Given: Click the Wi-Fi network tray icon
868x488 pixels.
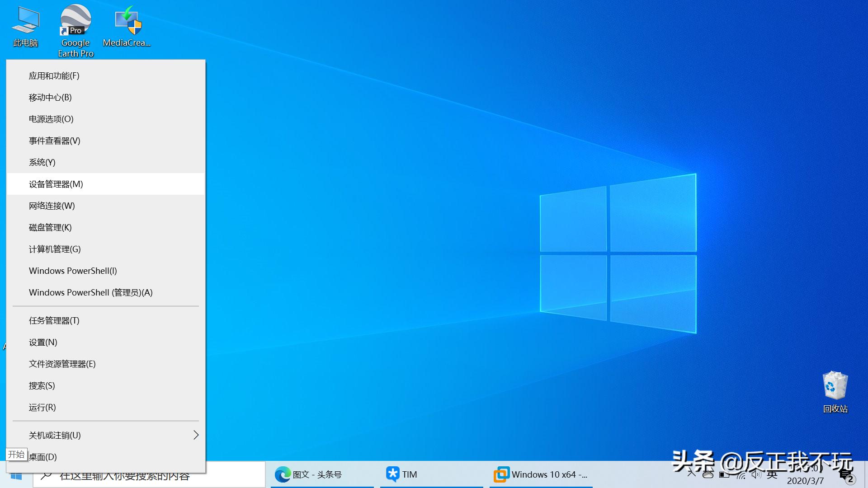Looking at the screenshot, I should pos(741,474).
